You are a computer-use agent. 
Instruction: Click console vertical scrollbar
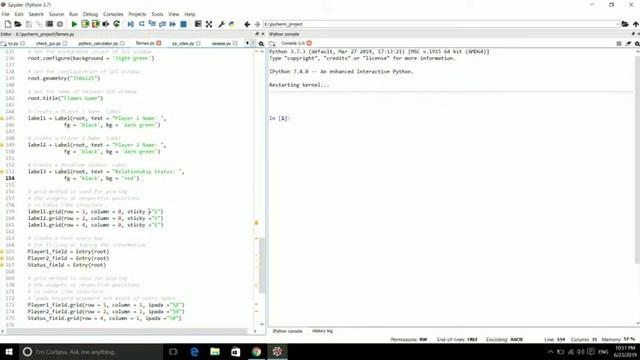coord(638,160)
